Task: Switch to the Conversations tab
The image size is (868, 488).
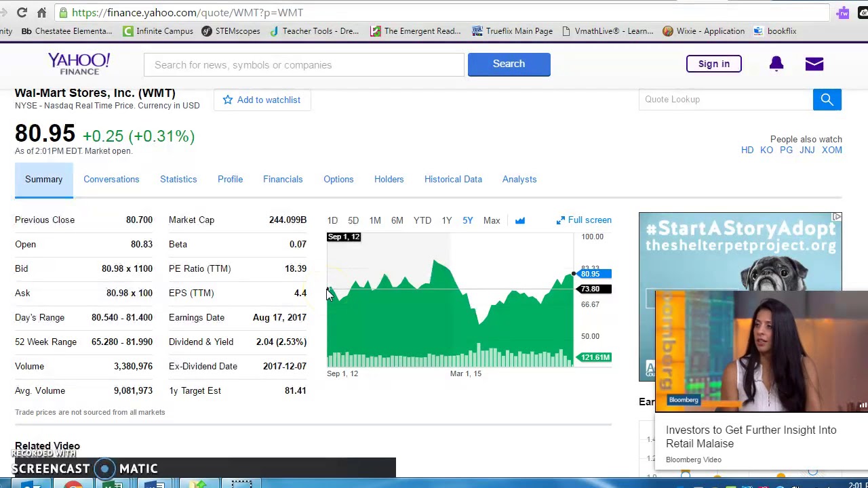Action: (111, 179)
